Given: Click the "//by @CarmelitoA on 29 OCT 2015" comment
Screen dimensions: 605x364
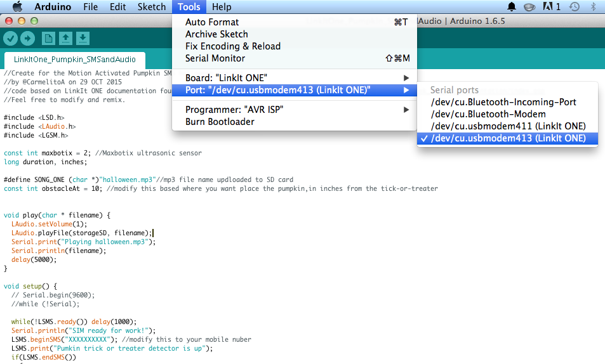Looking at the screenshot, I should click(62, 82).
